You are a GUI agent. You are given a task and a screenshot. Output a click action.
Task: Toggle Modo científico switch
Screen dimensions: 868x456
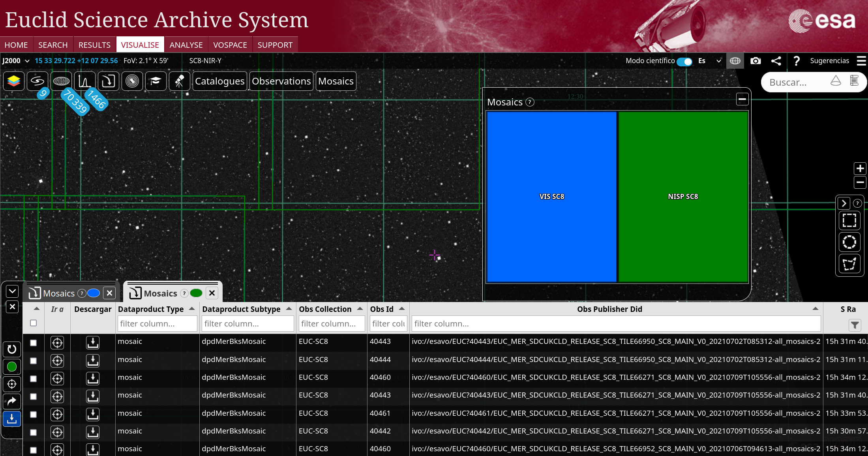coord(684,62)
